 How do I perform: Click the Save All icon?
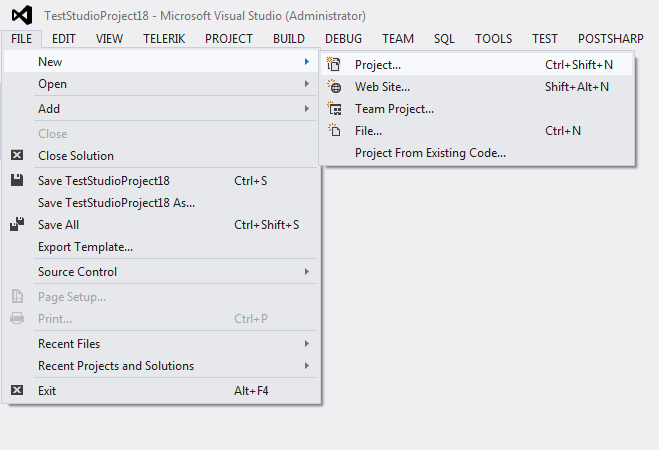tap(17, 224)
